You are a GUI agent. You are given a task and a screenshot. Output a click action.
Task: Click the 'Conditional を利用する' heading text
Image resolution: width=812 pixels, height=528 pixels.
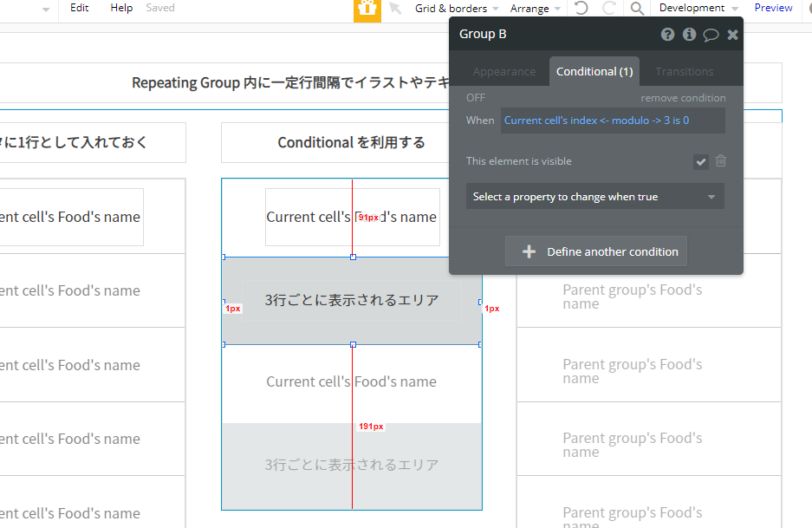click(x=351, y=142)
